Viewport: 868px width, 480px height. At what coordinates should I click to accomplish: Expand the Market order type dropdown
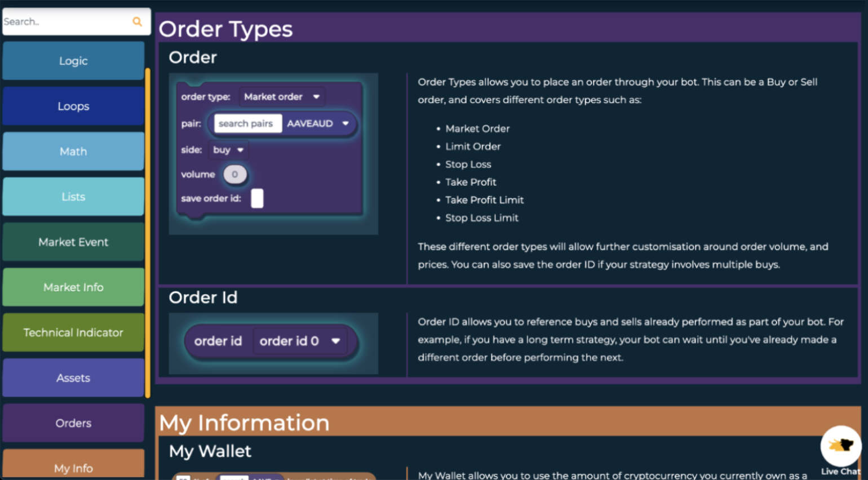(282, 97)
